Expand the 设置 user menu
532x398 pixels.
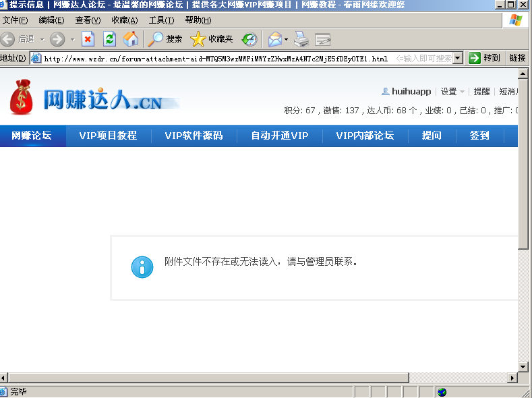[452, 92]
